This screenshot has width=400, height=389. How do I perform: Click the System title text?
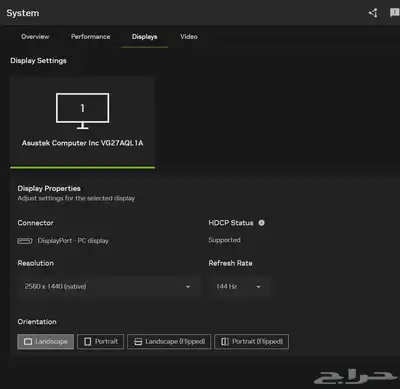click(x=23, y=13)
